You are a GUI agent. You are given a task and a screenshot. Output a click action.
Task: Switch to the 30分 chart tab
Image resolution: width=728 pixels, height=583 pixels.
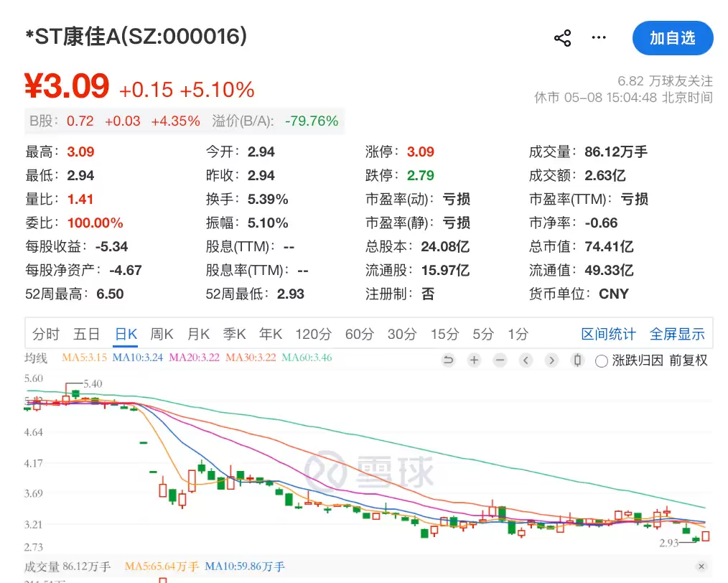[402, 334]
